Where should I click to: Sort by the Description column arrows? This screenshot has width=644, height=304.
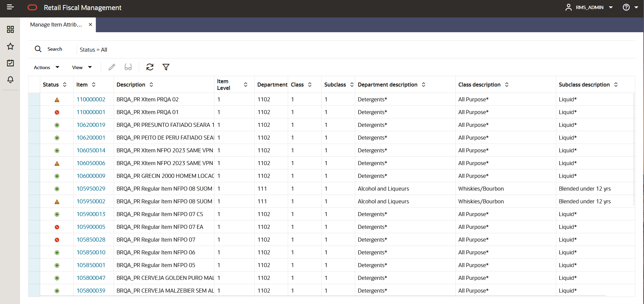[x=151, y=85]
